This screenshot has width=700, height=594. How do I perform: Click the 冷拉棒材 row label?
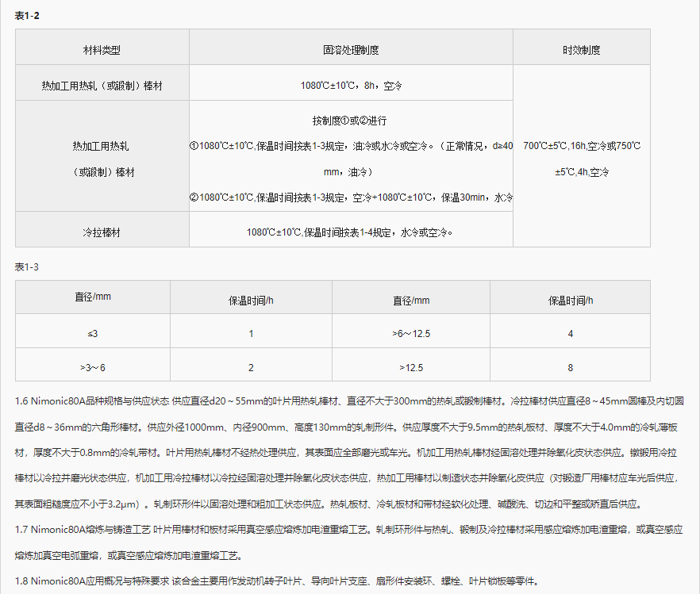pyautogui.click(x=102, y=232)
